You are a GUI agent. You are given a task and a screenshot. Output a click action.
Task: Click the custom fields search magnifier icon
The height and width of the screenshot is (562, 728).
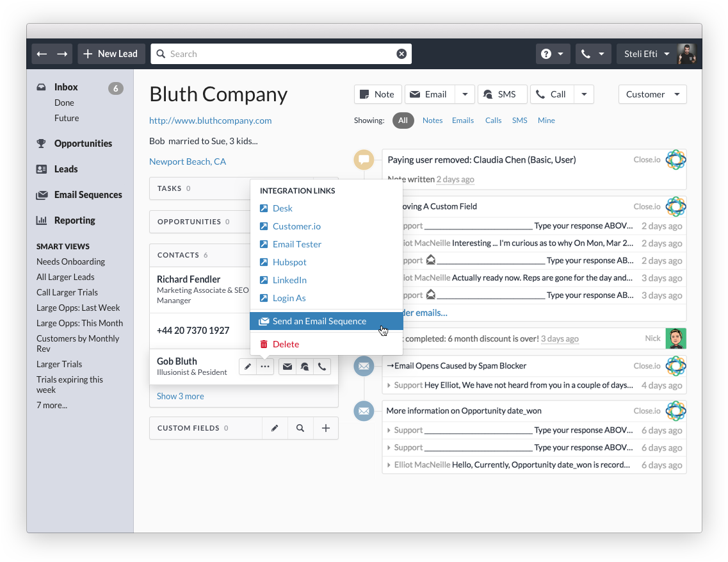(x=300, y=428)
